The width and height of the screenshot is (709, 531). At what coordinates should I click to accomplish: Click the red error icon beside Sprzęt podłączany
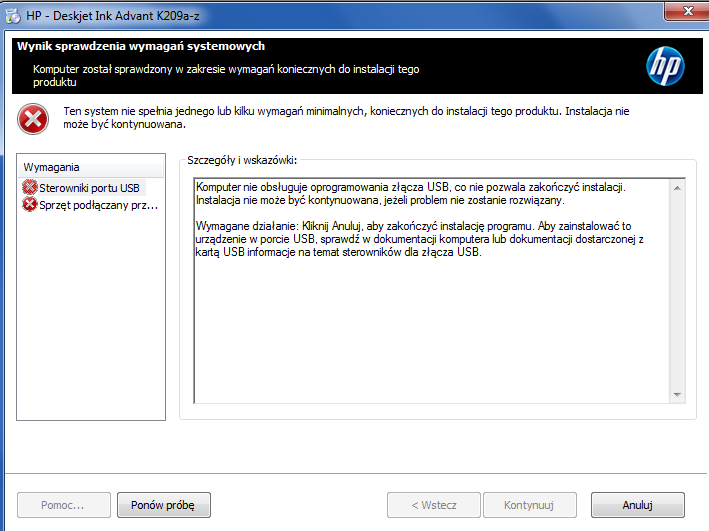[29, 205]
